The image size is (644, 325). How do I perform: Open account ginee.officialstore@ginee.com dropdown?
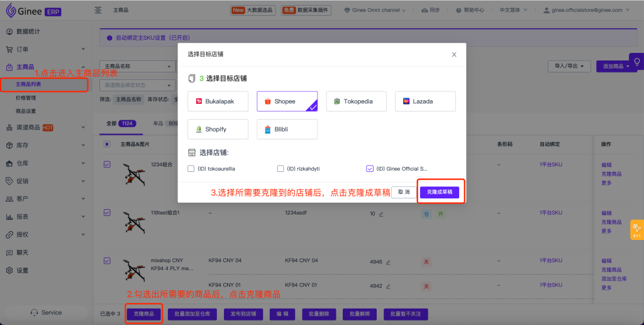tap(587, 10)
